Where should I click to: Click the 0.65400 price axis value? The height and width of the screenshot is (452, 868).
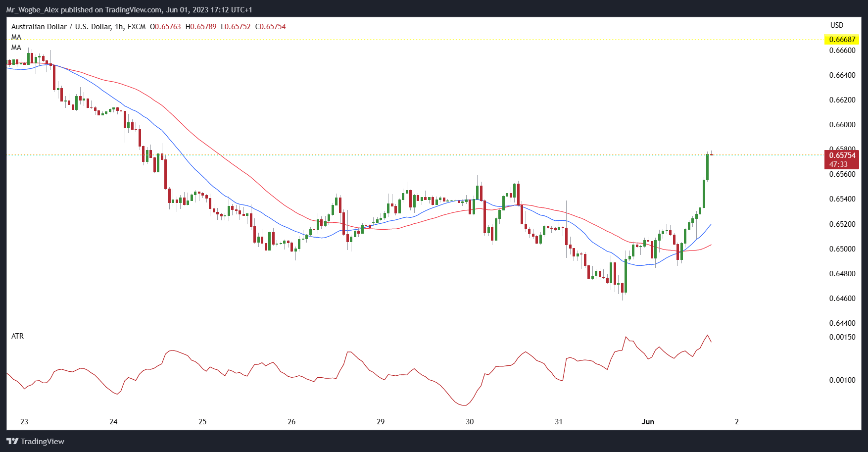click(x=842, y=199)
